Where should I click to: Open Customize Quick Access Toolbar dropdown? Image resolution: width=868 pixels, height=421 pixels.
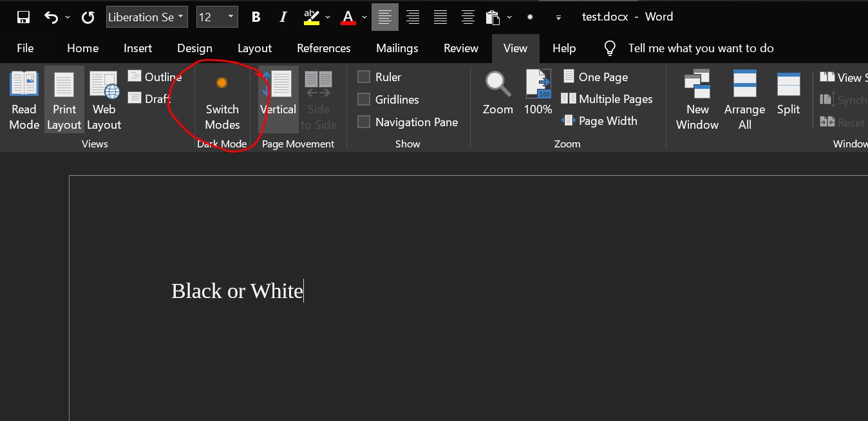558,17
